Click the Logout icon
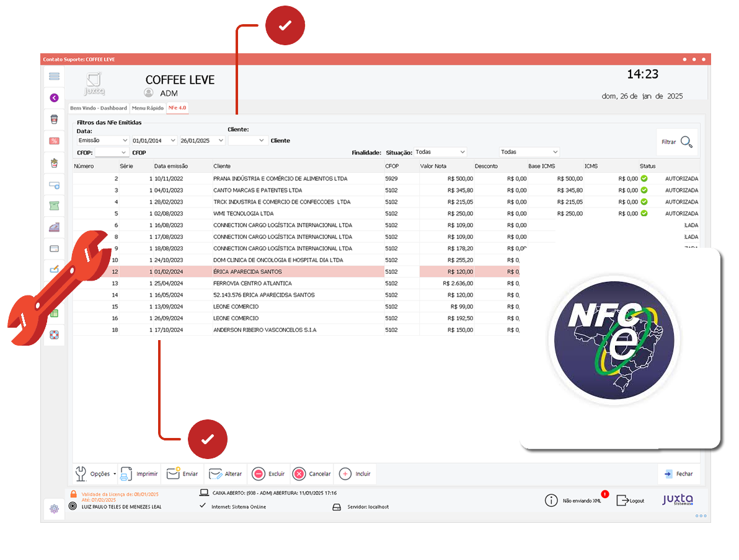Screen dimensions: 739x560 coord(623,501)
